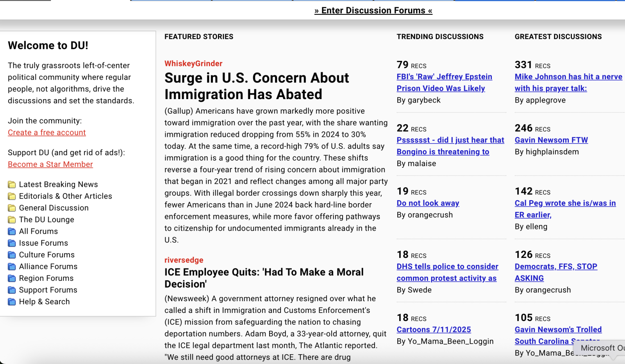Open Cal Peg wrote she is/was in ER discussion
This screenshot has width=625, height=364.
(565, 209)
